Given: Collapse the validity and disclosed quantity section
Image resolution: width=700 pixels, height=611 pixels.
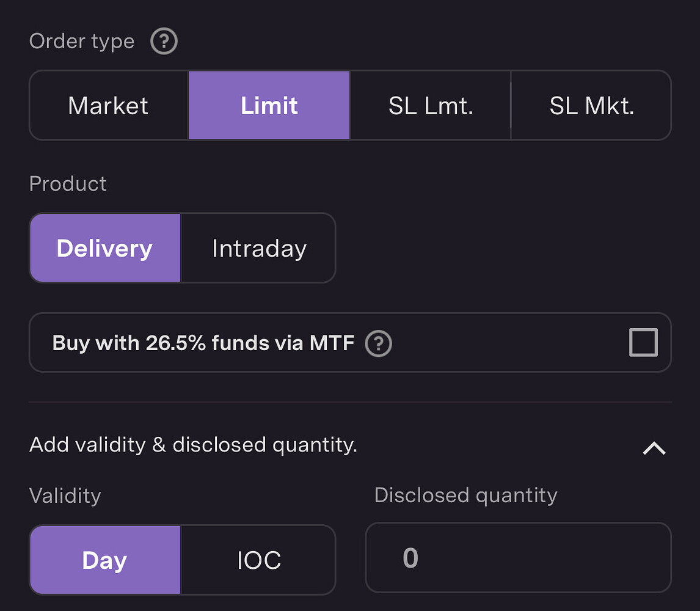Looking at the screenshot, I should [654, 448].
